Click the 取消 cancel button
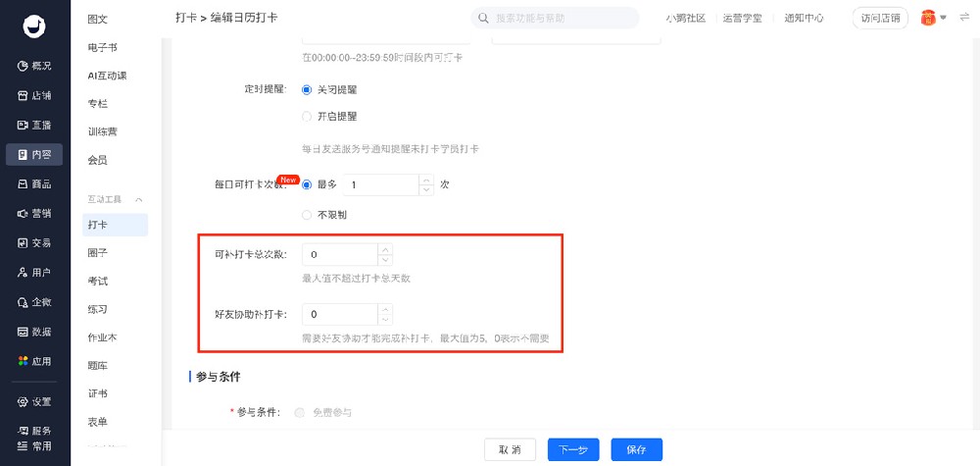Image resolution: width=980 pixels, height=466 pixels. click(510, 449)
